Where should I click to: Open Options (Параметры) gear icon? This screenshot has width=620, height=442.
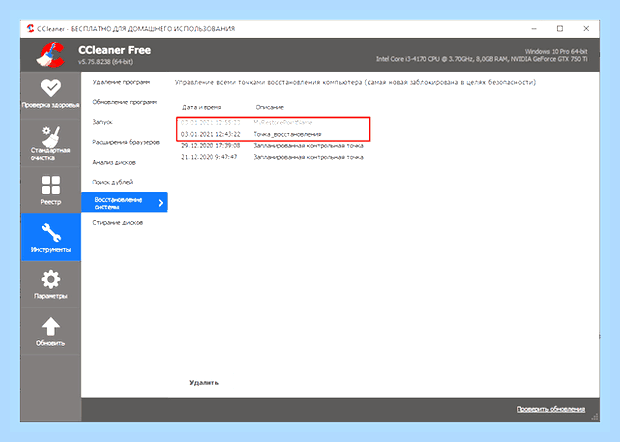[x=51, y=280]
